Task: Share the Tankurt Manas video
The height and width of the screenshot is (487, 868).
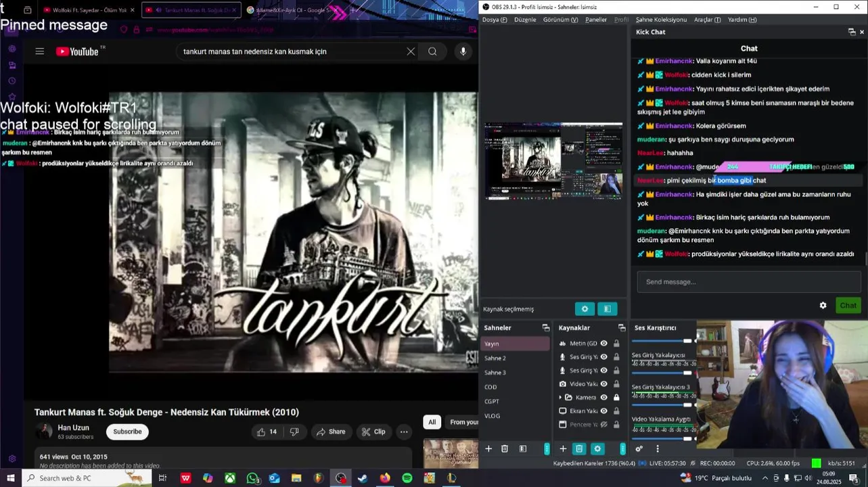Action: click(331, 432)
